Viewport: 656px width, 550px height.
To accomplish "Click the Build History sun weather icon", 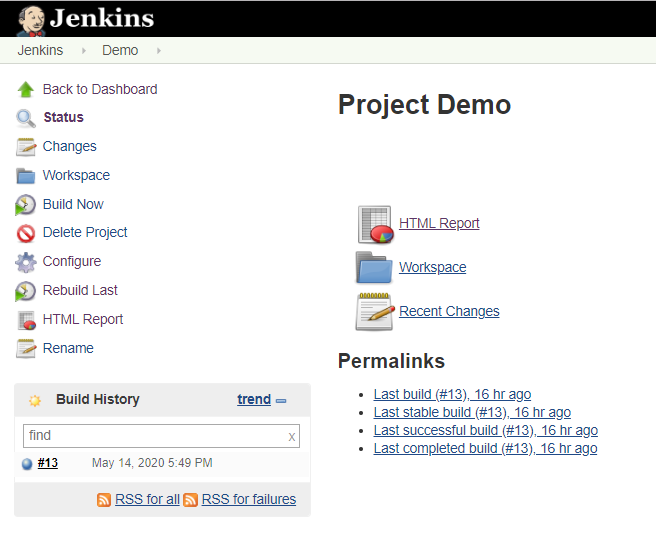I will point(35,401).
